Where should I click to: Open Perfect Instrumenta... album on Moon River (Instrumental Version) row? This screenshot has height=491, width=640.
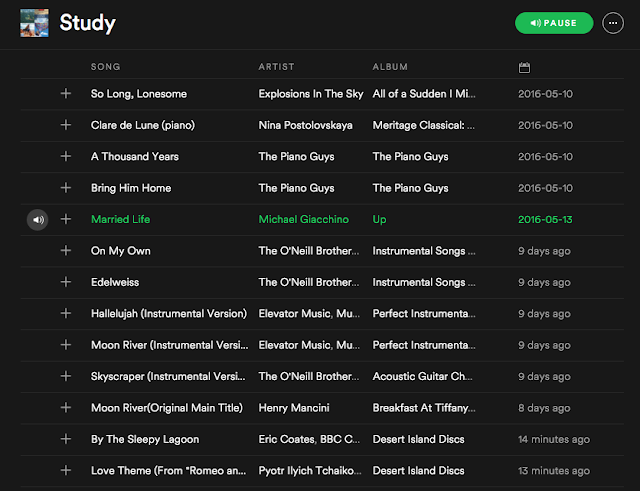coord(424,345)
